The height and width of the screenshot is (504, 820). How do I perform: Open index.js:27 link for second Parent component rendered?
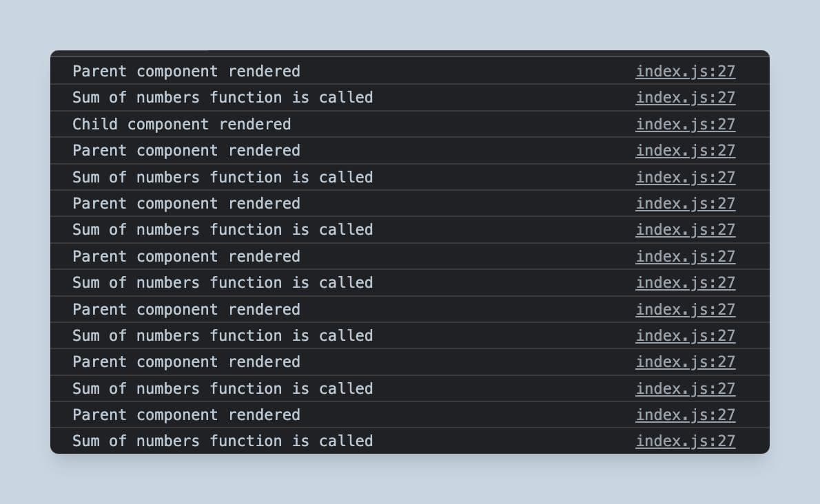point(685,151)
